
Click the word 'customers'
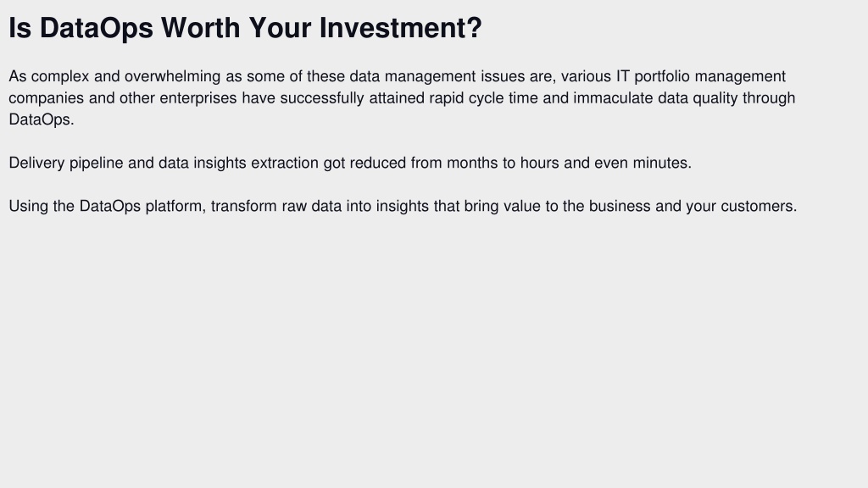point(757,207)
